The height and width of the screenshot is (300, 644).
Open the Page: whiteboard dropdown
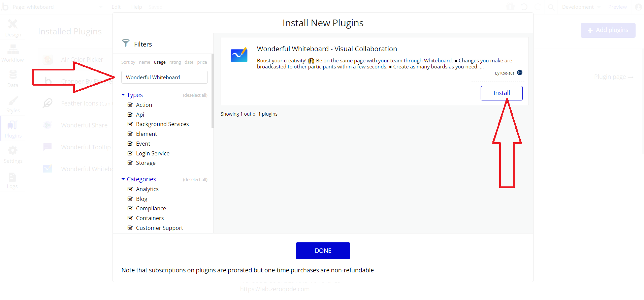(57, 7)
